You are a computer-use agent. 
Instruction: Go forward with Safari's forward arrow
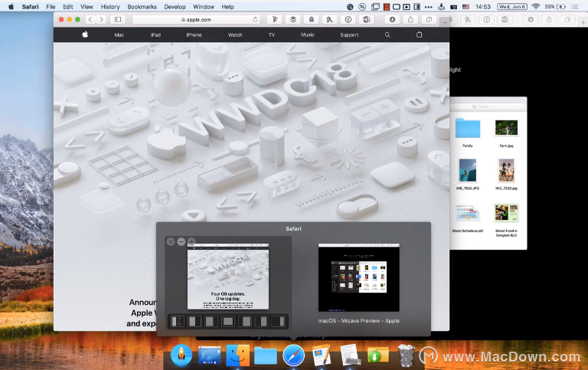(101, 19)
